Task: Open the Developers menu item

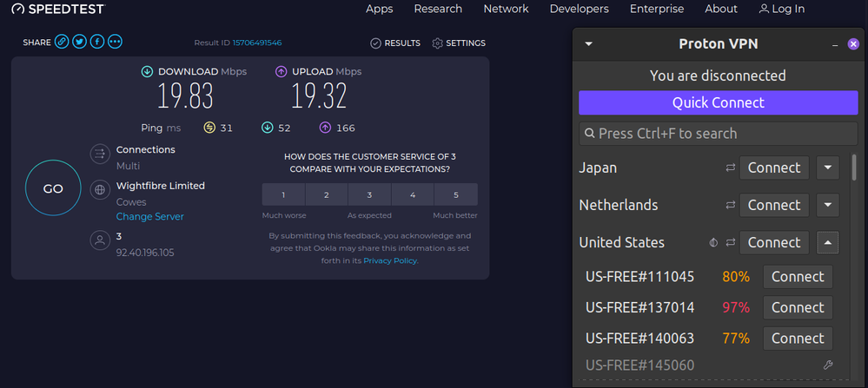Action: 579,9
